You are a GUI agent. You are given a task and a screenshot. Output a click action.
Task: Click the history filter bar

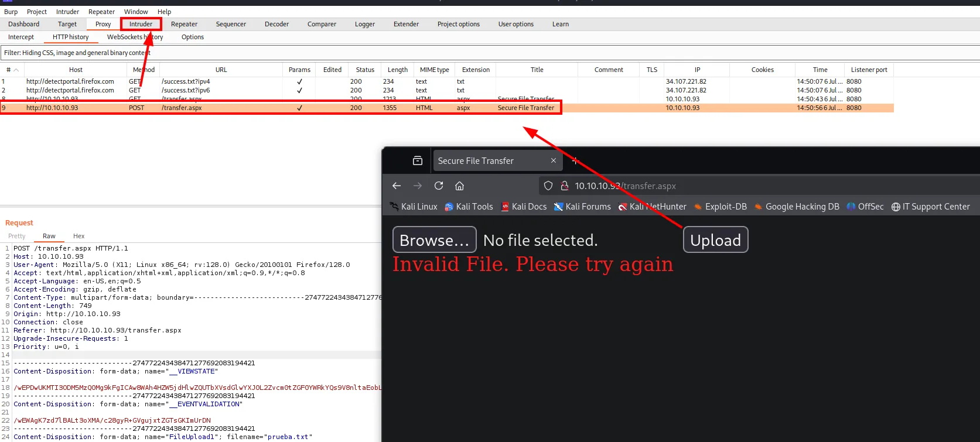point(490,53)
